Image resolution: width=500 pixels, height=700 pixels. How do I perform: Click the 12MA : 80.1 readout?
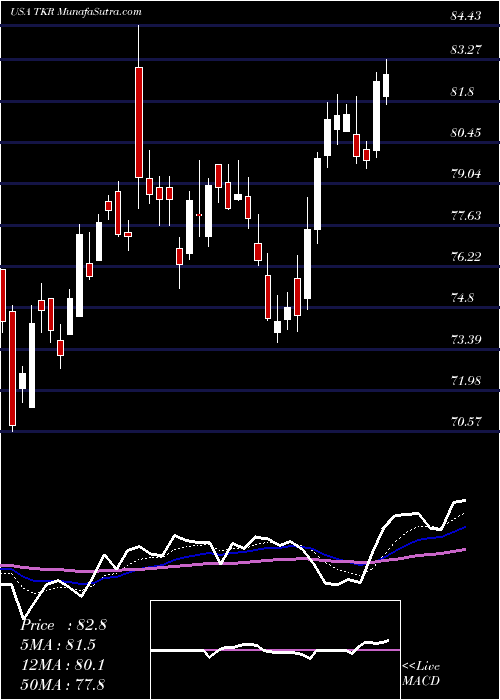pyautogui.click(x=63, y=664)
